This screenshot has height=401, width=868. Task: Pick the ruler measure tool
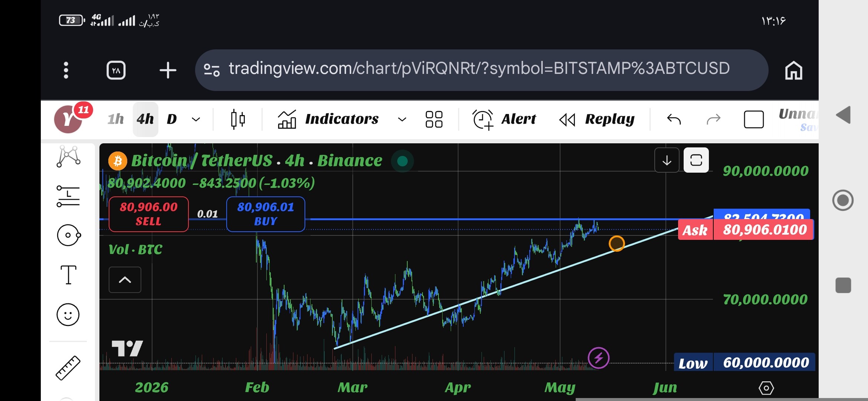tap(68, 368)
